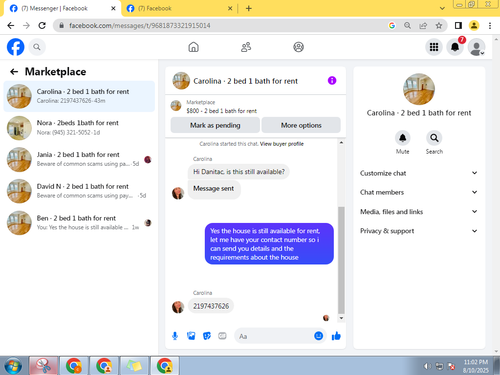500x375 pixels.
Task: Open the Facebook menu grid icon
Action: click(x=434, y=47)
